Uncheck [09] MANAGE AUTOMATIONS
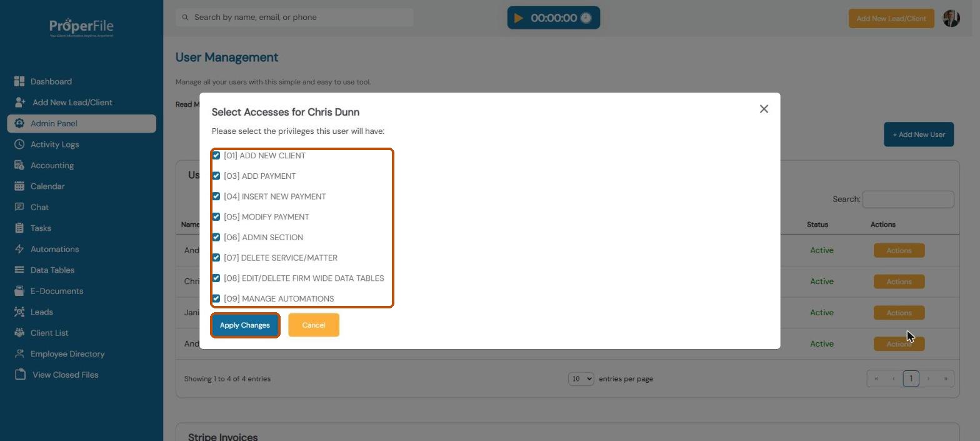 point(216,298)
